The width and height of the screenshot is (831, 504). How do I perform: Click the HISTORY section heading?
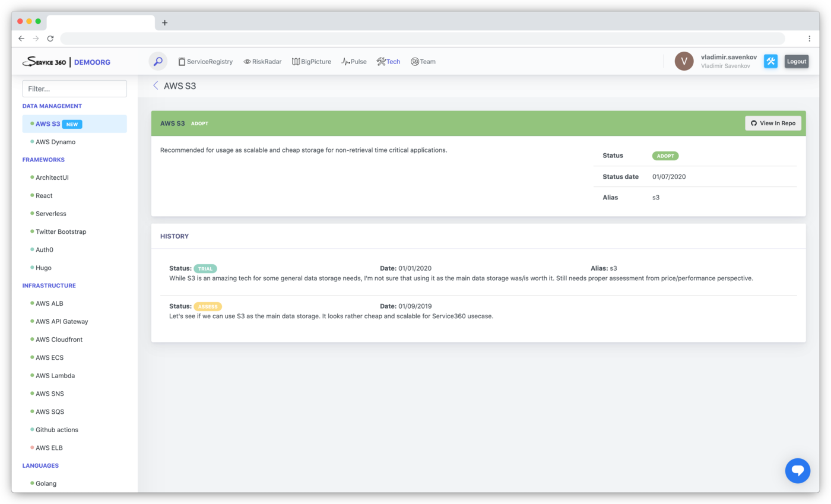(175, 236)
